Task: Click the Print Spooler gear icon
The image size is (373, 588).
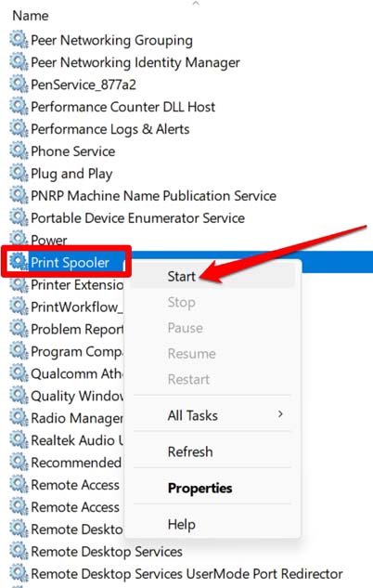Action: coord(19,262)
